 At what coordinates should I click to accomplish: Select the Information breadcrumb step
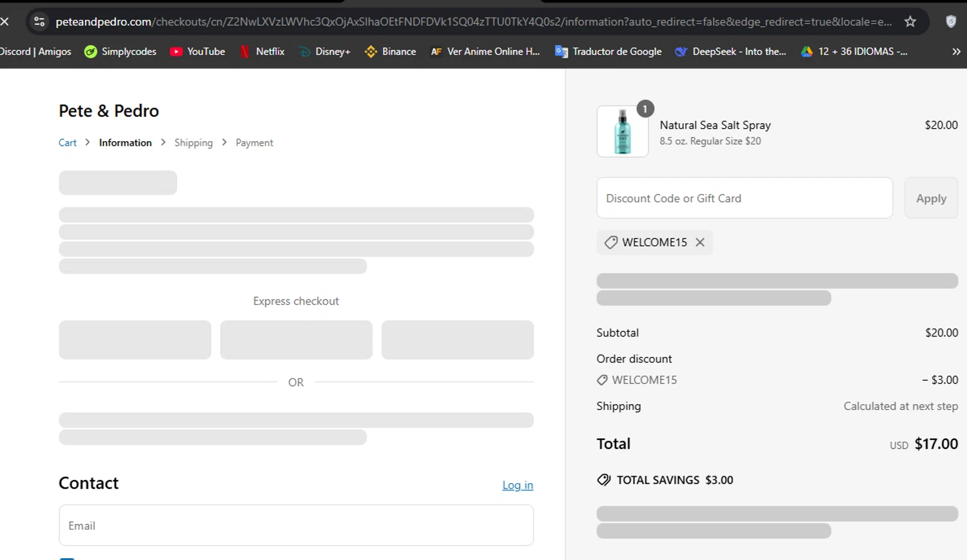125,143
